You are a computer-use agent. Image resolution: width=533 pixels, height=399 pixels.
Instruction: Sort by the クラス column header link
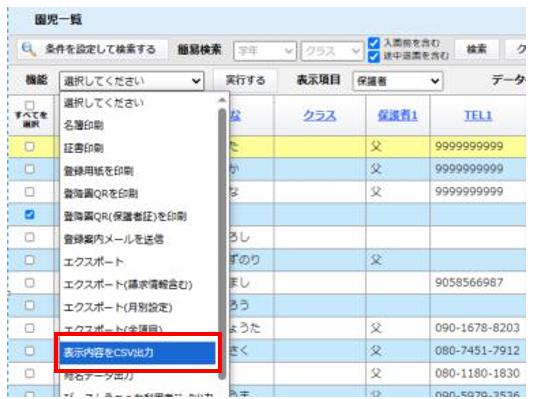click(320, 116)
